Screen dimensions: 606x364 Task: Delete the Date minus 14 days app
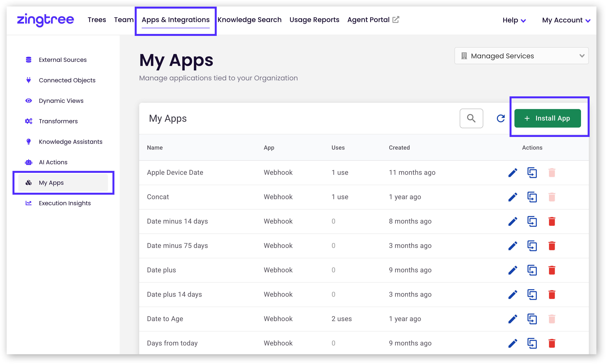(x=552, y=221)
